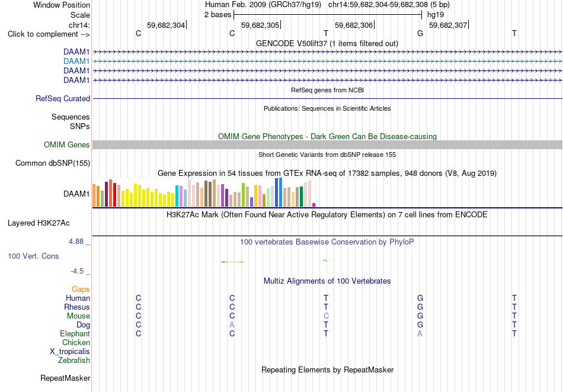This screenshot has height=392, width=563.
Task: Click ruler position label 59,682,305
Action: coord(260,25)
